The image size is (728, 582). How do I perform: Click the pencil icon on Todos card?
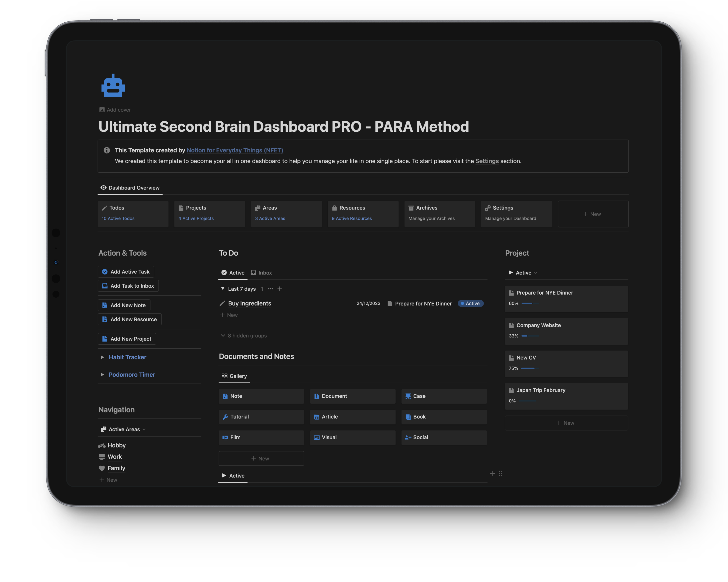tap(104, 208)
